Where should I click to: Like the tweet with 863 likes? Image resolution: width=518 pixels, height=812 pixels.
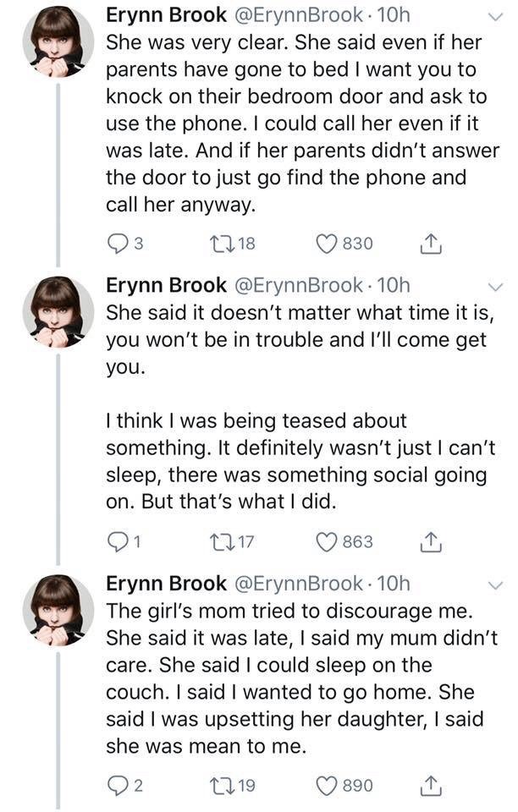(328, 541)
